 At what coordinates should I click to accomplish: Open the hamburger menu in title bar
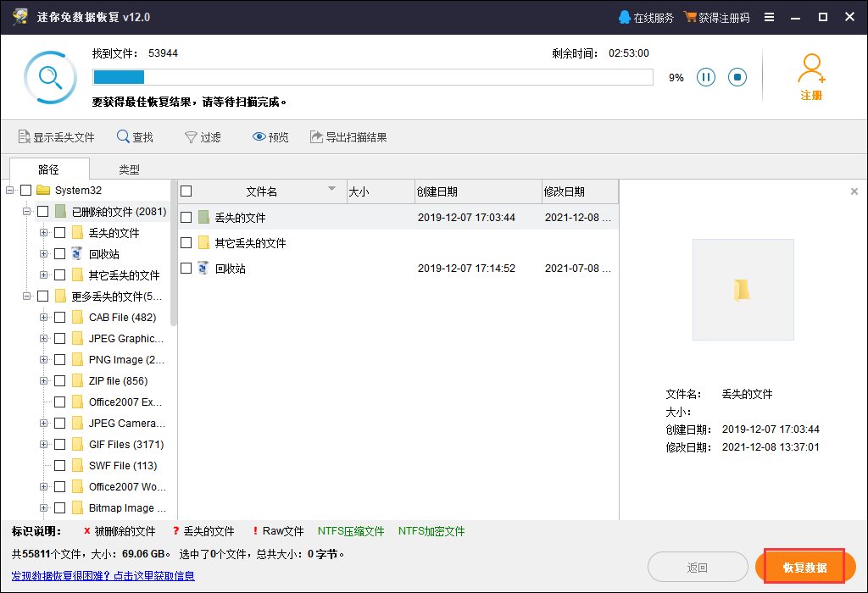coord(769,17)
